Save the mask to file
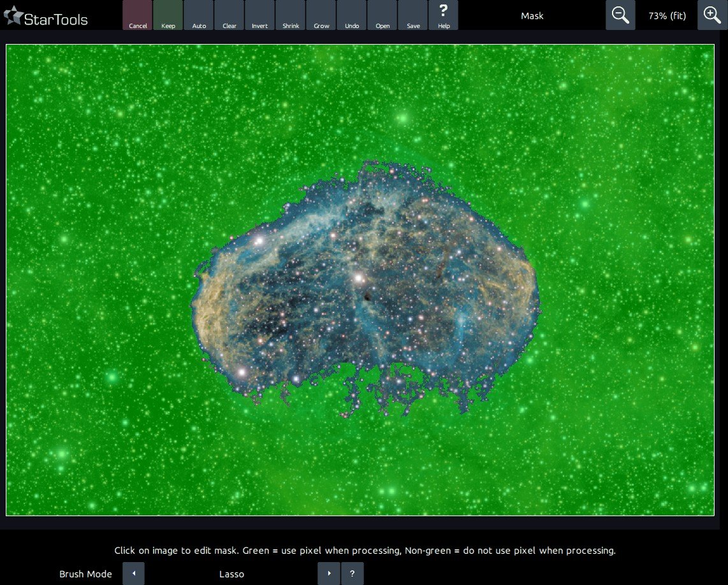The width and height of the screenshot is (728, 585). click(413, 15)
